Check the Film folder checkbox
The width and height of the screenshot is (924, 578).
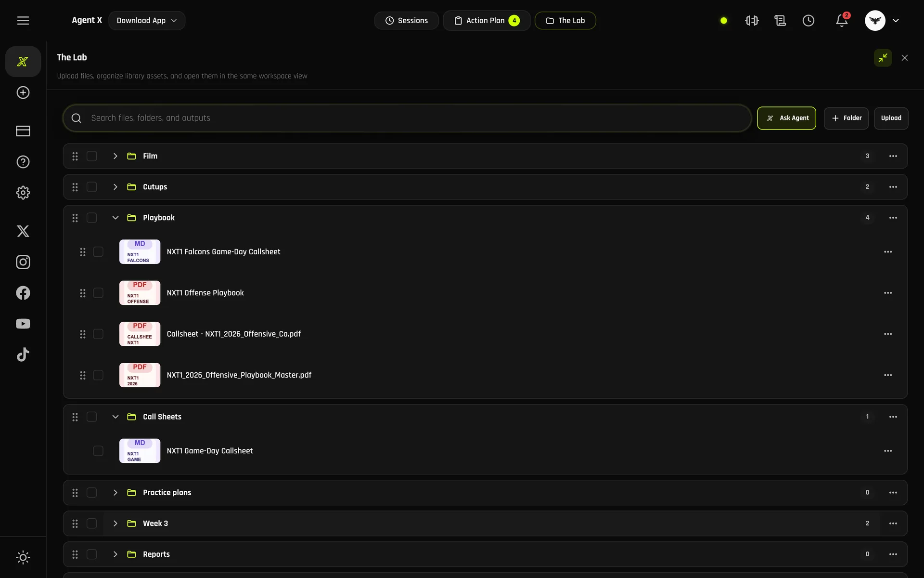click(x=92, y=156)
